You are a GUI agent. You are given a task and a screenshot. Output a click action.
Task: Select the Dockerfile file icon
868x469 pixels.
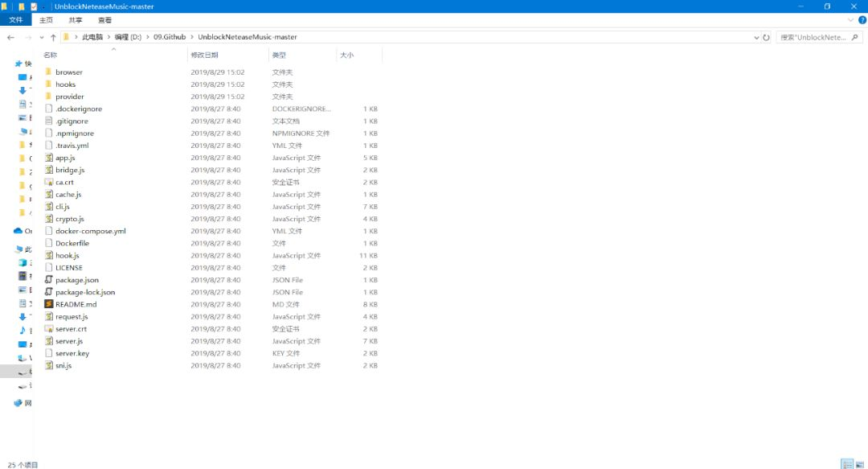click(49, 243)
